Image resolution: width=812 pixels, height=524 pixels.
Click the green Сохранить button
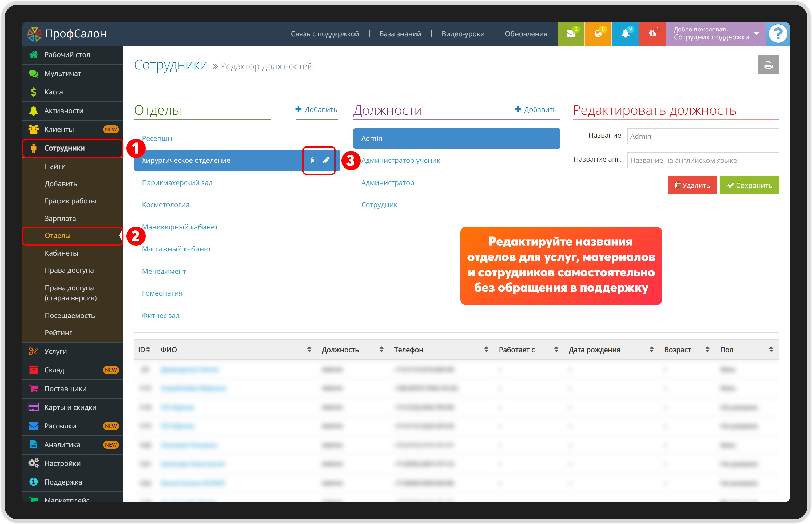point(749,185)
